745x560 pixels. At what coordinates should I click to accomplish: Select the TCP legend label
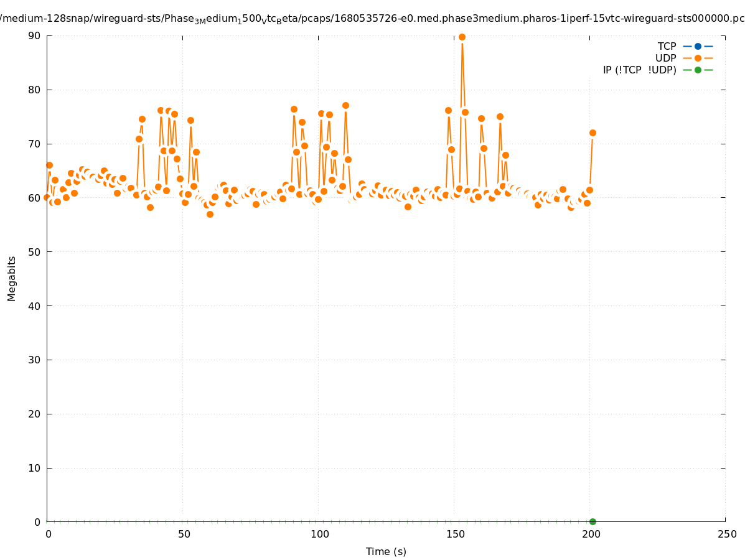click(667, 46)
